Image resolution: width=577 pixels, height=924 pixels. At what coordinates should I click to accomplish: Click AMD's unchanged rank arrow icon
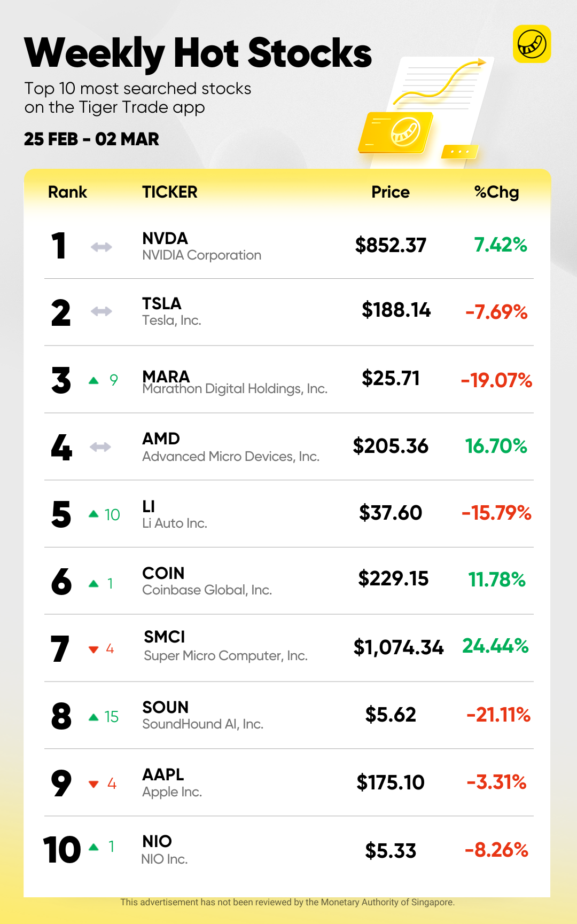(x=100, y=447)
